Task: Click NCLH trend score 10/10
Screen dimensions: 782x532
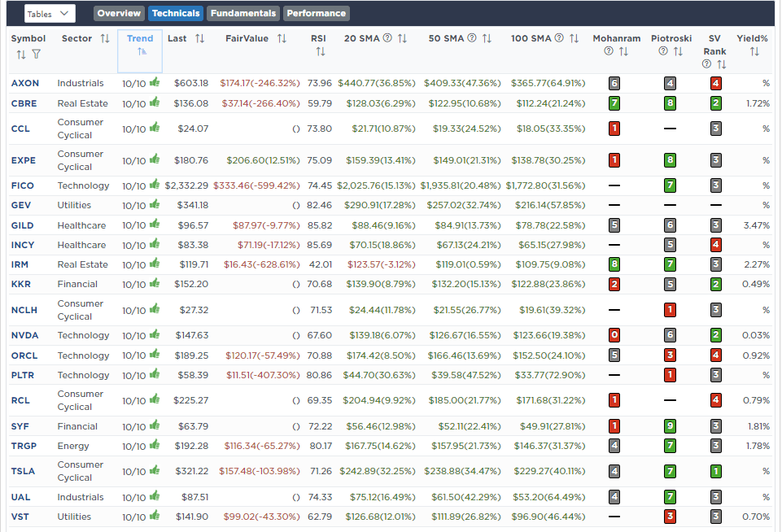Action: click(x=133, y=311)
